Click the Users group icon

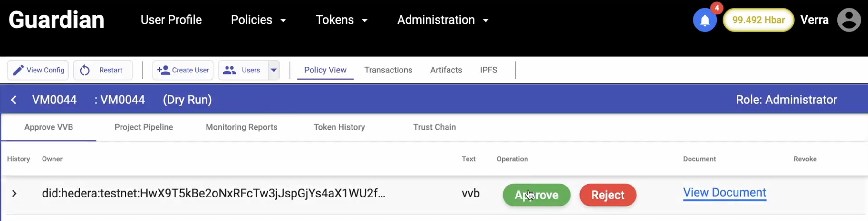(x=229, y=70)
